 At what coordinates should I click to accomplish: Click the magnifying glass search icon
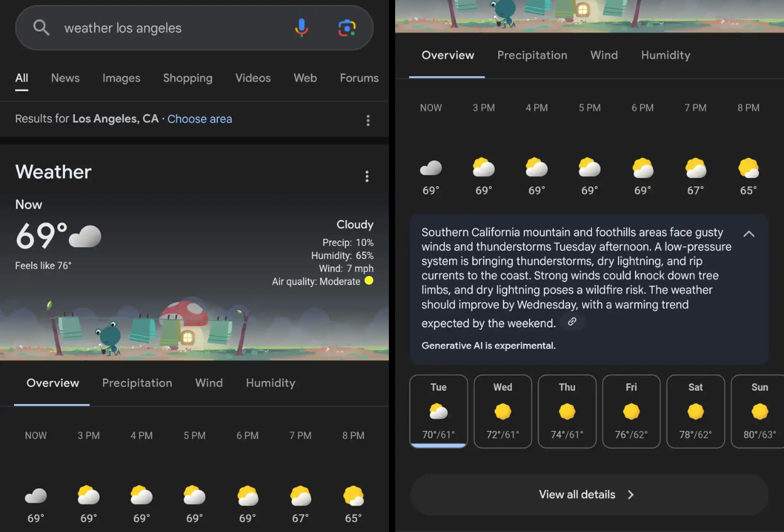click(x=41, y=28)
